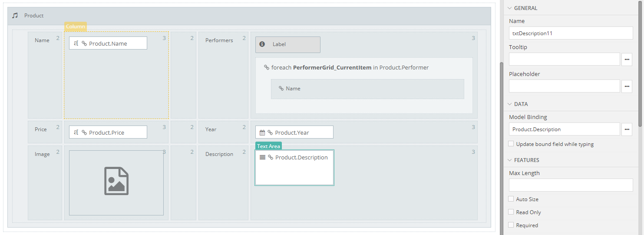This screenshot has height=235, width=644.
Task: Click the lines icon in the Product.Description text area
Action: pos(262,157)
